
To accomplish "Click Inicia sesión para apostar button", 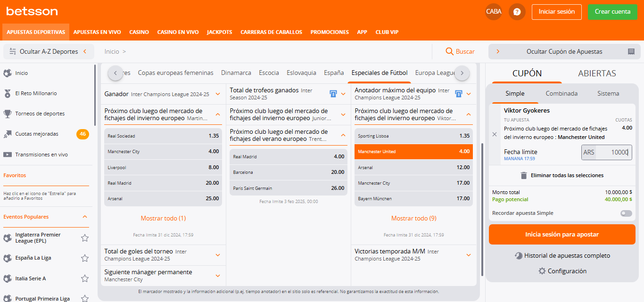I will [562, 234].
